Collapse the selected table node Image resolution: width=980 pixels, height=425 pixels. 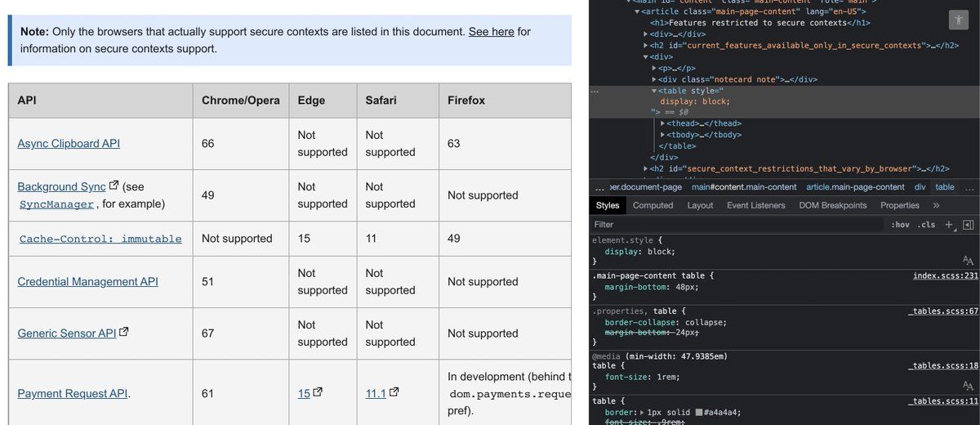(x=655, y=91)
